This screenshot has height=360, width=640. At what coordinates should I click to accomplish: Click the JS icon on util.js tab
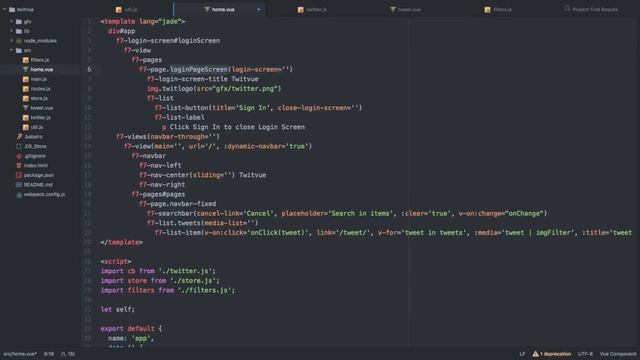[118, 9]
